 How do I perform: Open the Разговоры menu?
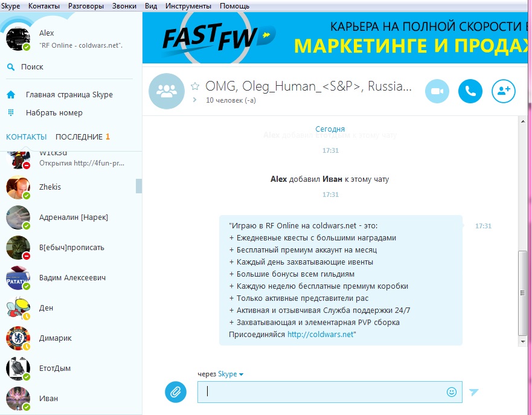86,6
